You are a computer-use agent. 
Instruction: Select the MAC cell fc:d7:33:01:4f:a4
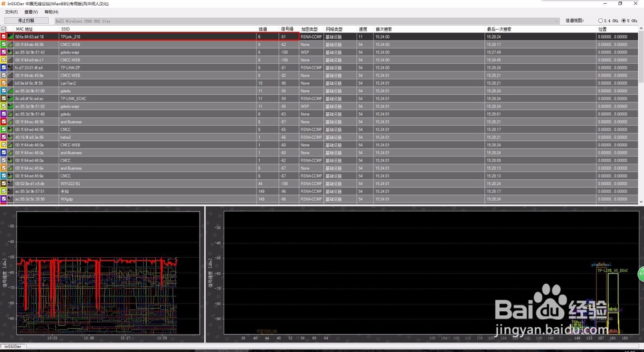point(36,68)
